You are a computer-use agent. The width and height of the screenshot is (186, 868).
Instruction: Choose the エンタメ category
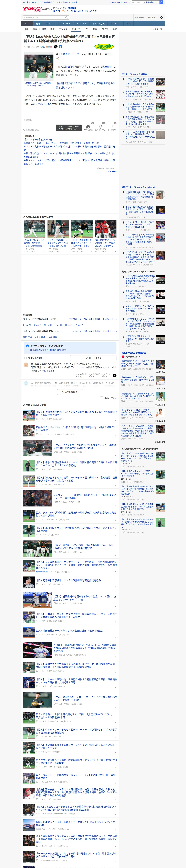pyautogui.click(x=63, y=29)
